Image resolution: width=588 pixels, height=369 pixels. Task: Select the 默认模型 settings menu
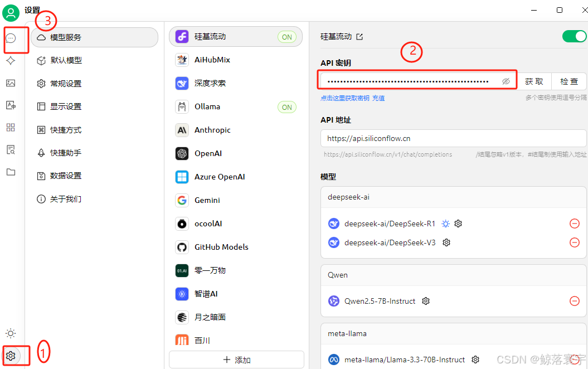point(95,60)
